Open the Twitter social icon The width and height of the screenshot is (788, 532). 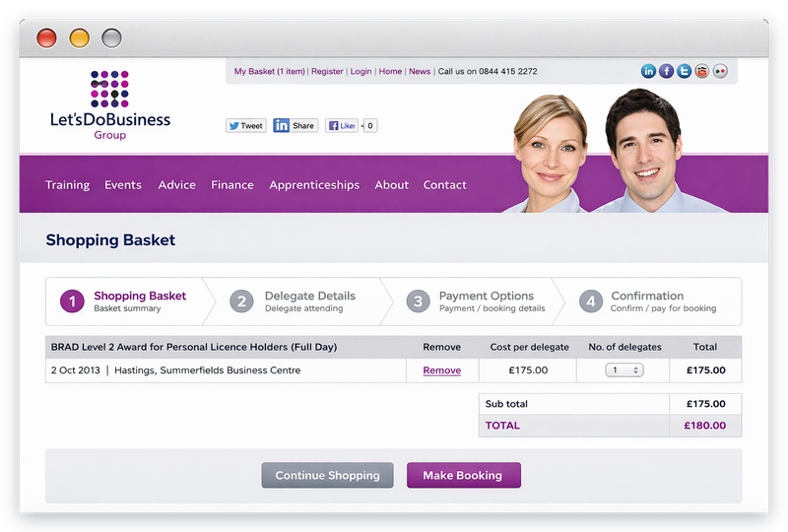684,71
